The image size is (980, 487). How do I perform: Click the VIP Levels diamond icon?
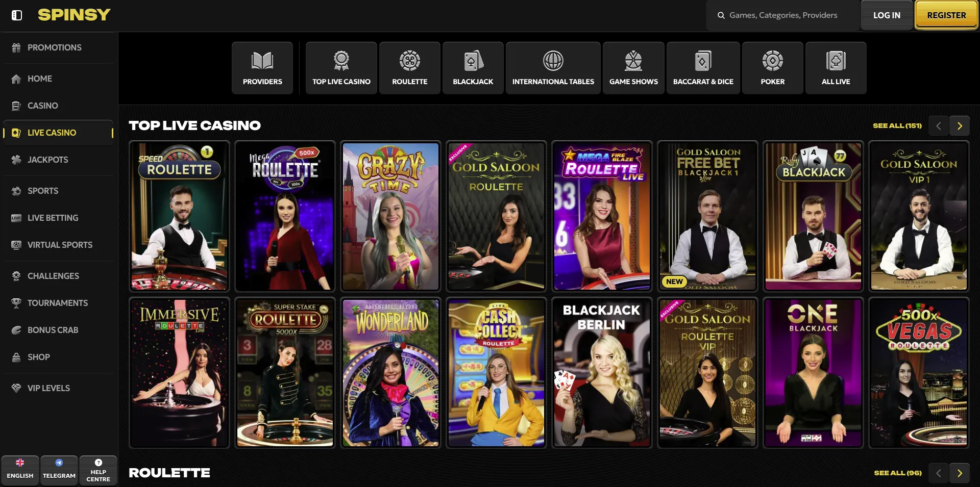click(x=16, y=388)
